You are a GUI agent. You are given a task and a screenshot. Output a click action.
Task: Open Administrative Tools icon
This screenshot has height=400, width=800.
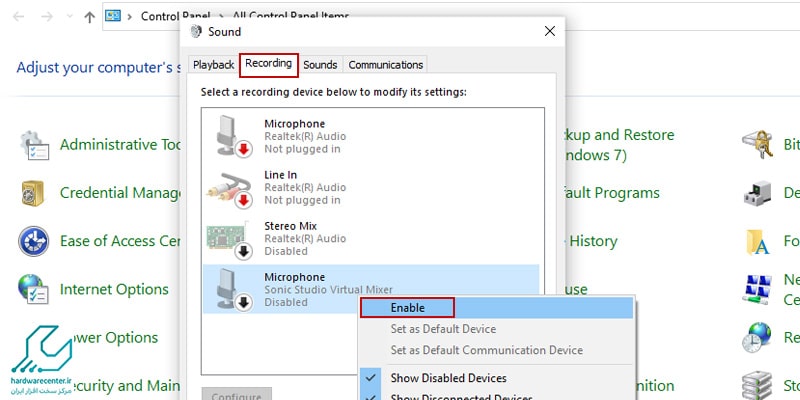click(34, 145)
